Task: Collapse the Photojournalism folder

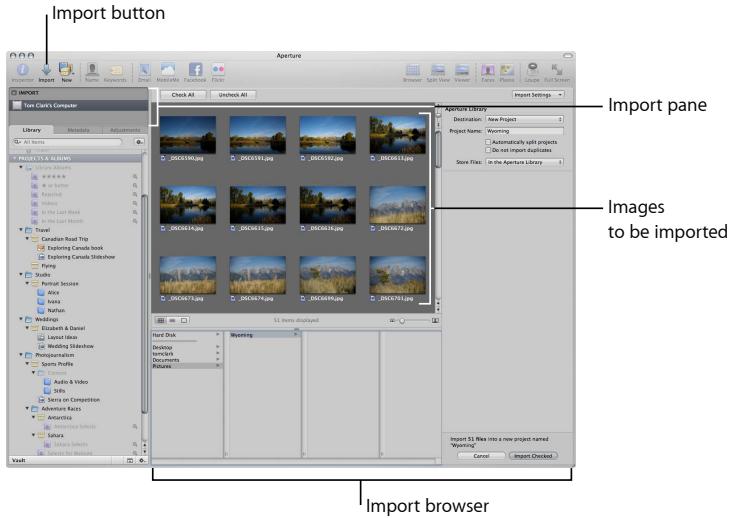Action: click(x=21, y=355)
